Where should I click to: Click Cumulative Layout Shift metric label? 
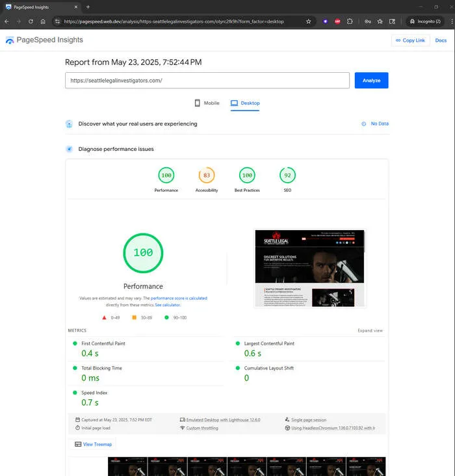(269, 368)
